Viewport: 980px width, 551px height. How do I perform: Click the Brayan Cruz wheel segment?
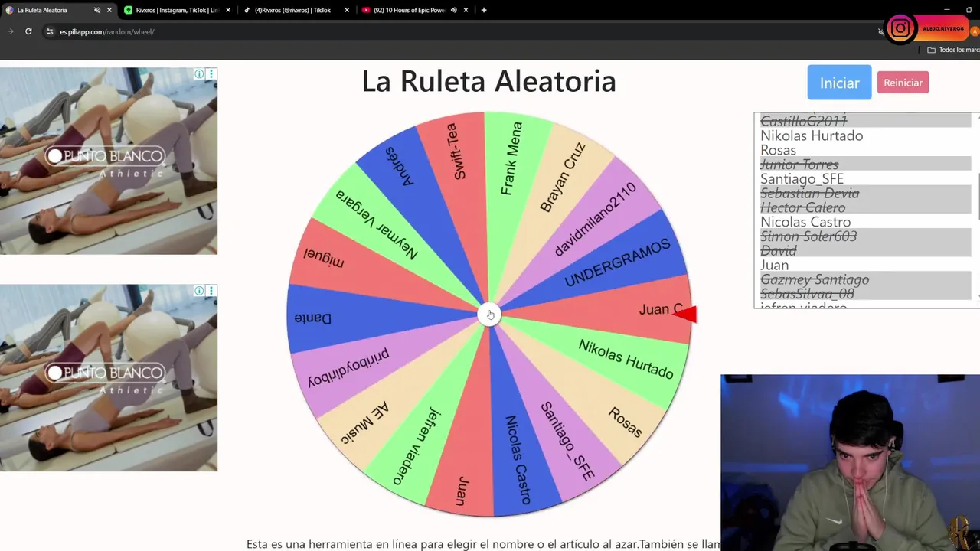[563, 176]
